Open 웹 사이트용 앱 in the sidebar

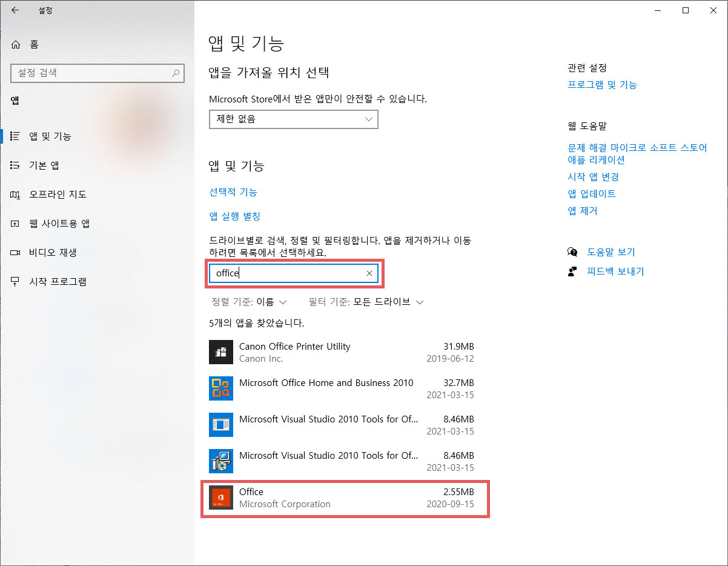(x=59, y=224)
